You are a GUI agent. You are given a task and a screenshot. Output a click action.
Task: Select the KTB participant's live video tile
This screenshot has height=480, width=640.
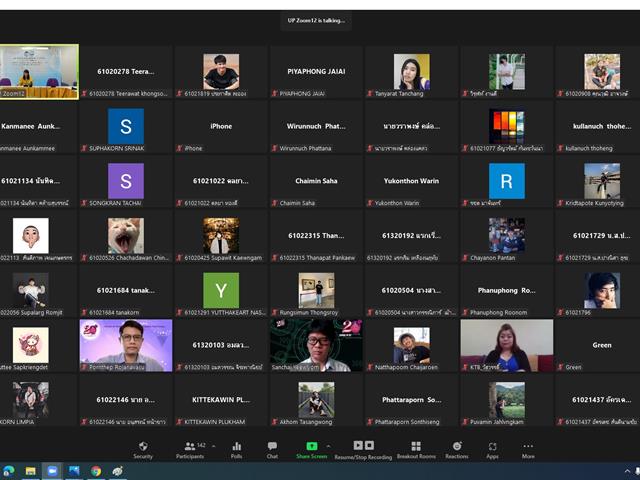tap(507, 345)
